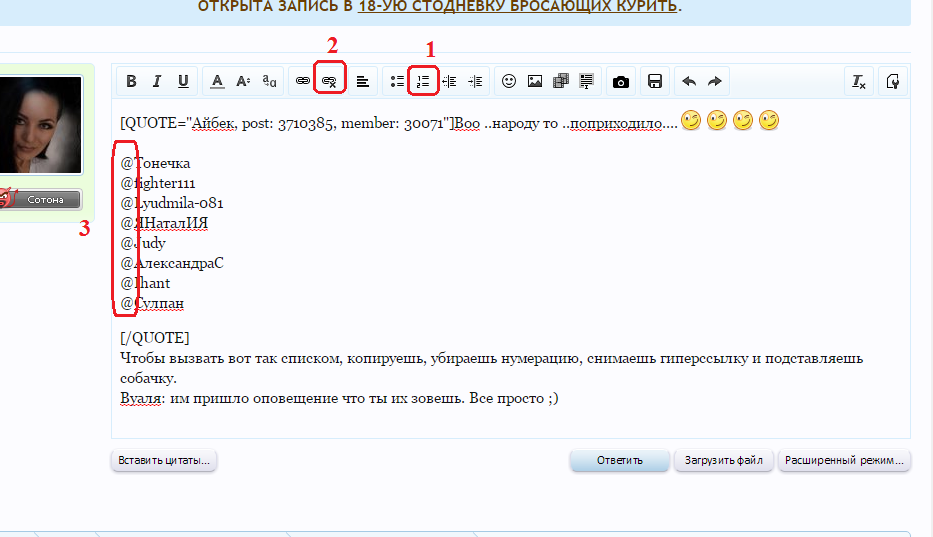
Task: Insert an ordered numbered list
Action: pos(423,82)
